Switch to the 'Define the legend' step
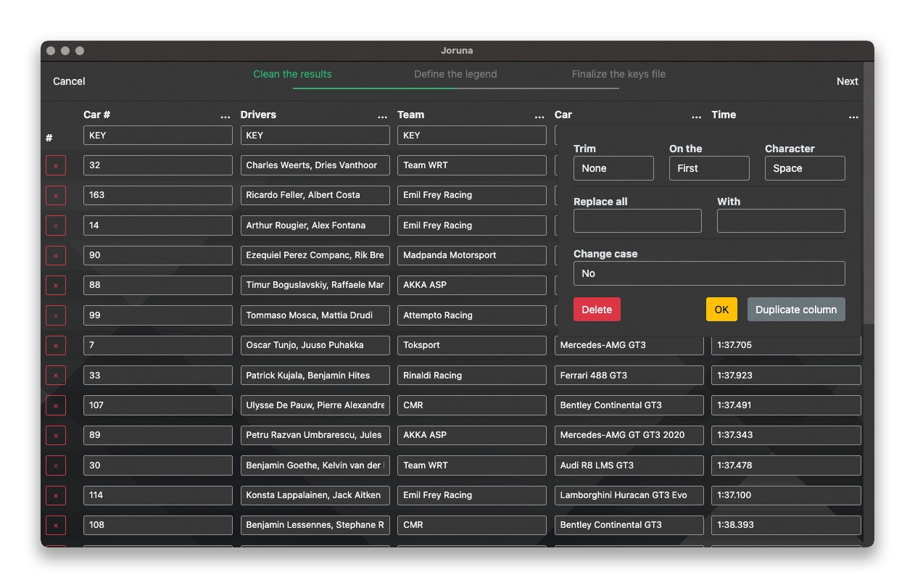Screen dimensions: 915x588 coord(455,74)
